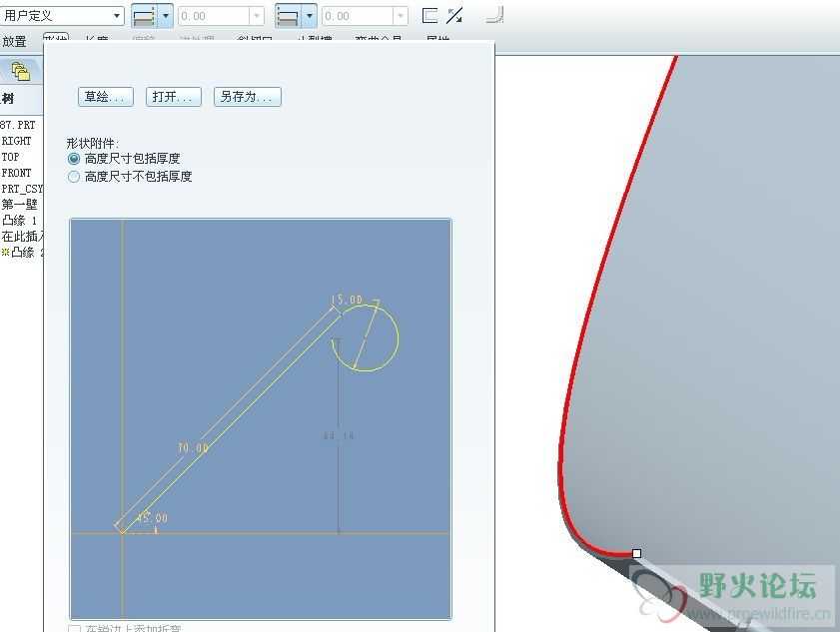Click the first flange end offset icon
This screenshot has height=632, width=840.
(144, 16)
